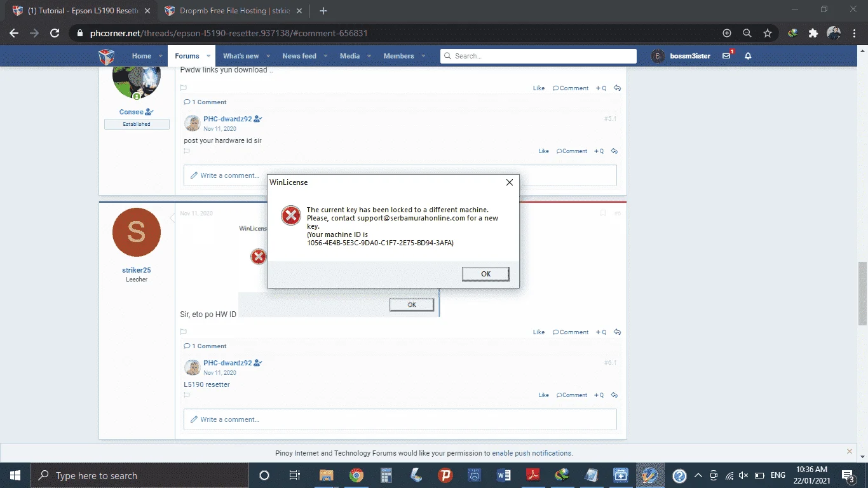The height and width of the screenshot is (488, 868).
Task: Open the What's new nav item
Action: [x=241, y=56]
